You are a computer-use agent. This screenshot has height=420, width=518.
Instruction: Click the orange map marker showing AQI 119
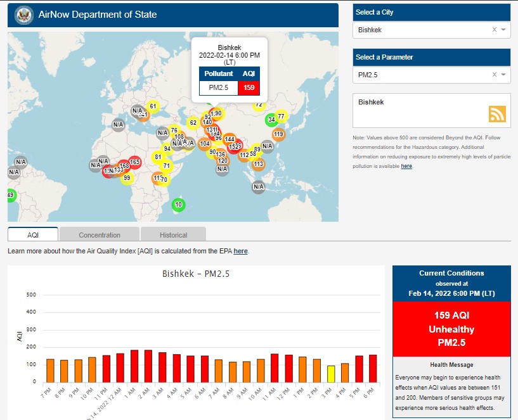pos(278,134)
